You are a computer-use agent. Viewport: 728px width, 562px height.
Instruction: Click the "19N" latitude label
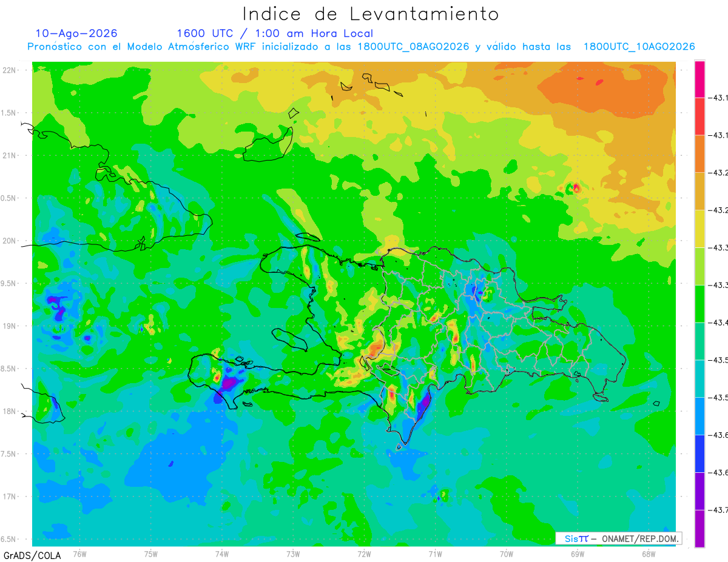[9, 326]
